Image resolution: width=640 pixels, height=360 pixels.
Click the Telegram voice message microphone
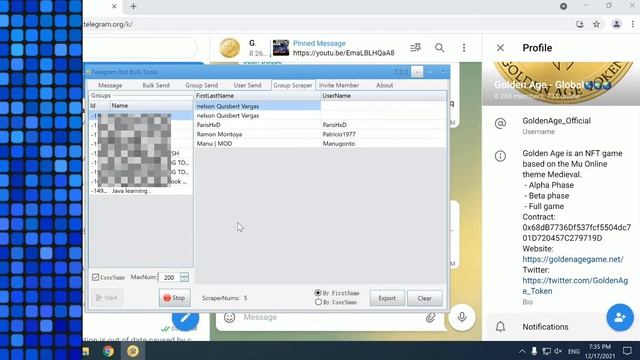coord(462,317)
